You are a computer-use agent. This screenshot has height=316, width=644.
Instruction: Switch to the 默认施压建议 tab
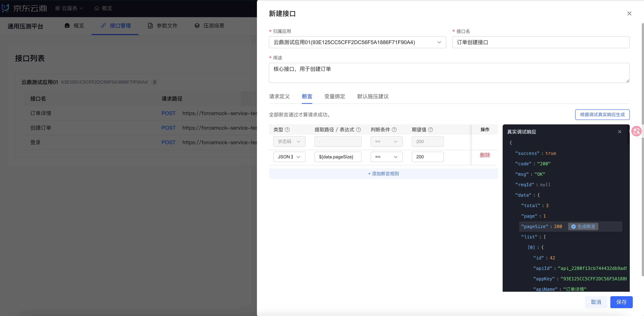[x=373, y=96]
